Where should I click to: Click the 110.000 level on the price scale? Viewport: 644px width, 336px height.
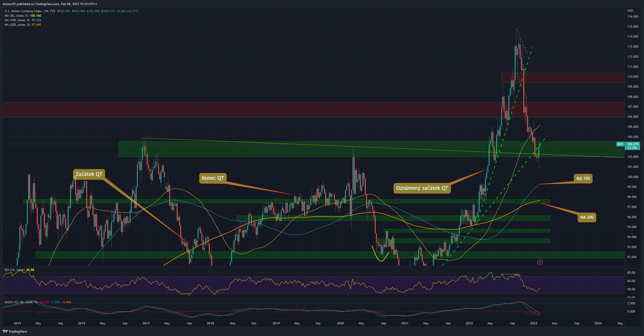(x=633, y=77)
